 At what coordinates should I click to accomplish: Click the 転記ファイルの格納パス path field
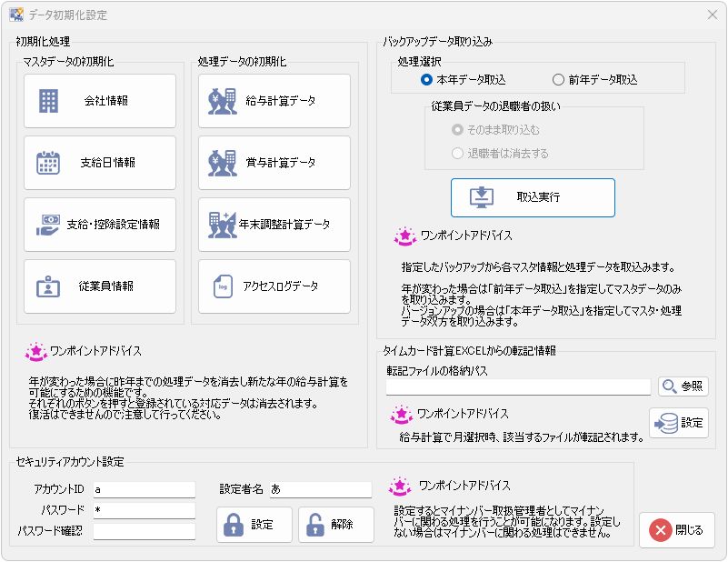click(x=518, y=386)
